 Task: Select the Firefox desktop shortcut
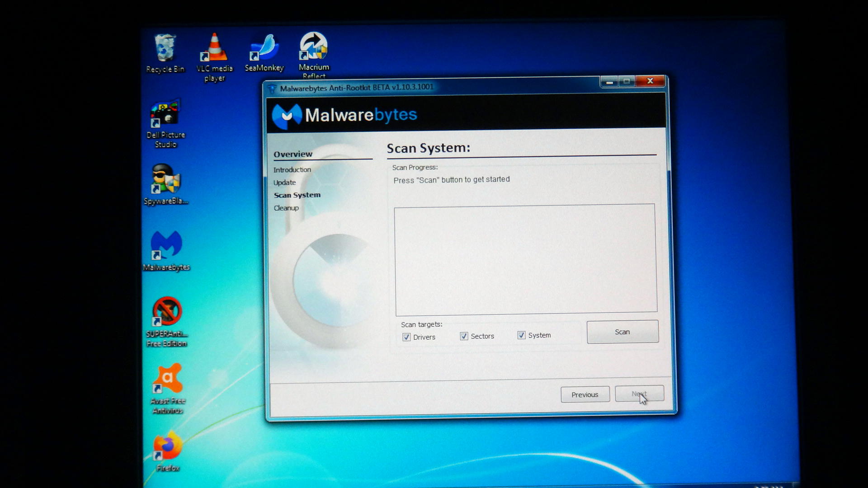pos(168,452)
